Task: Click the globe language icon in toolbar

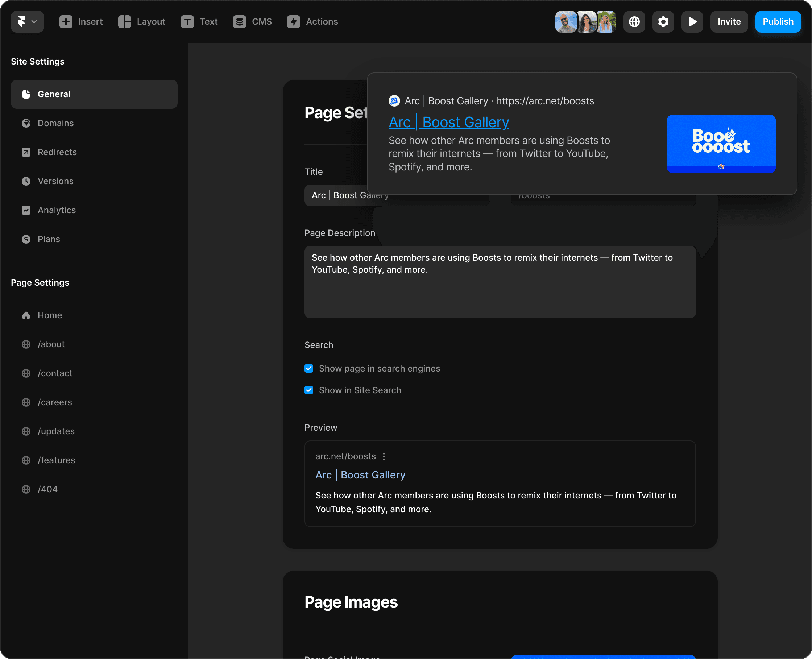Action: click(x=634, y=22)
